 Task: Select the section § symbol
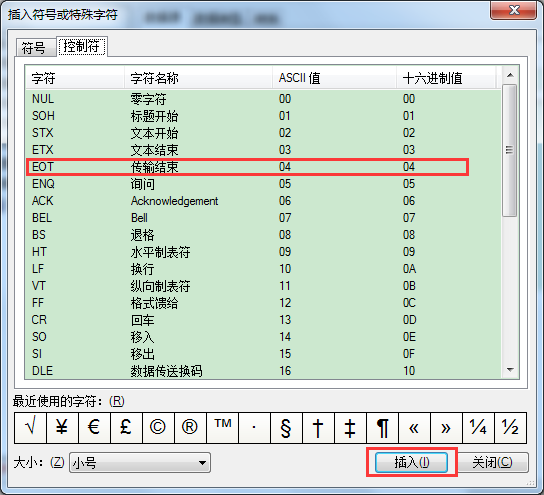(286, 428)
